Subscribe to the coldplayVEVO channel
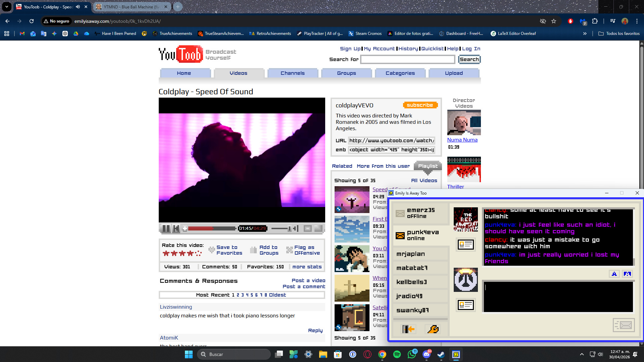This screenshot has width=644, height=362. [420, 105]
